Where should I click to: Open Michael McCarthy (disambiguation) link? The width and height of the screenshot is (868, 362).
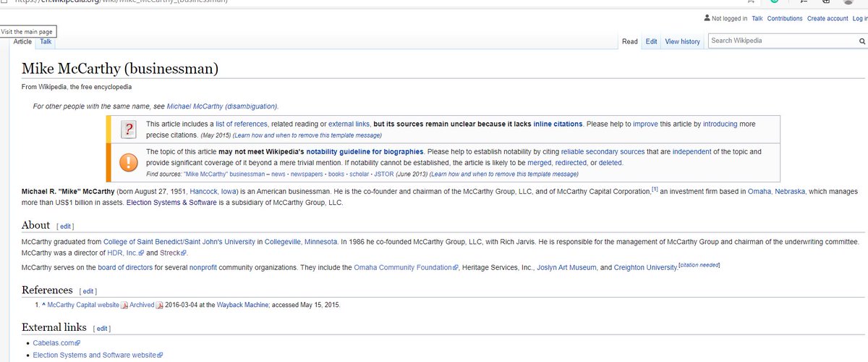pos(222,106)
